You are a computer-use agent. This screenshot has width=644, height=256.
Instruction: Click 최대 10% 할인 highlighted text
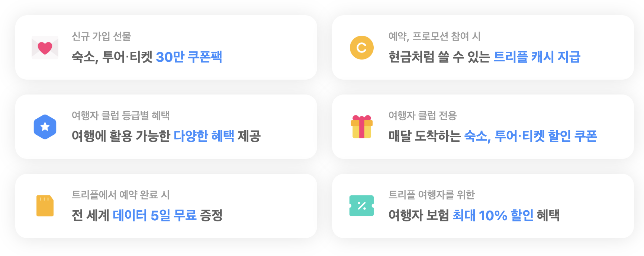tap(493, 215)
